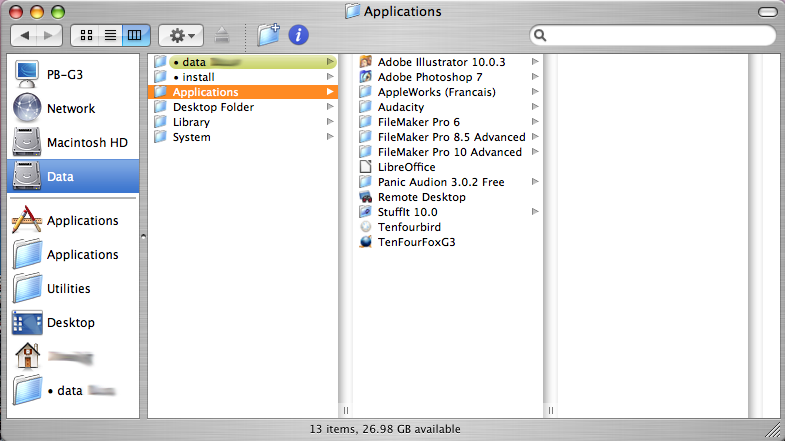This screenshot has height=441, width=785.
Task: Switch to list view mode
Action: pyautogui.click(x=111, y=35)
